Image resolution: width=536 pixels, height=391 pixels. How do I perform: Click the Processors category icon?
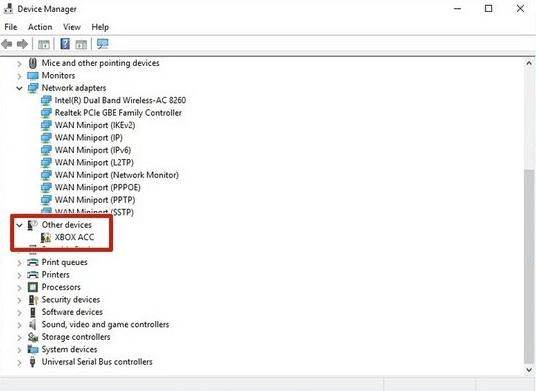tap(33, 287)
